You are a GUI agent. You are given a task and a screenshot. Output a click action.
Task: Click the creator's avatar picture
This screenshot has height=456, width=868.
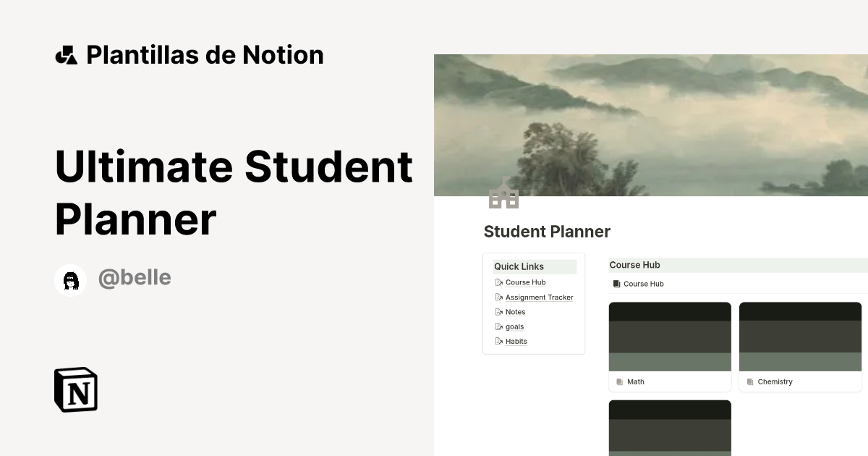pos(70,280)
